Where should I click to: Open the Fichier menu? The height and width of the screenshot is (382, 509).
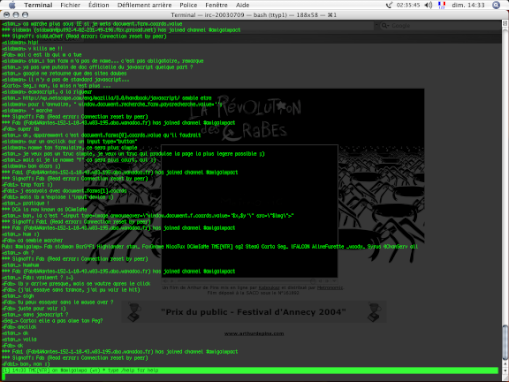coord(70,5)
